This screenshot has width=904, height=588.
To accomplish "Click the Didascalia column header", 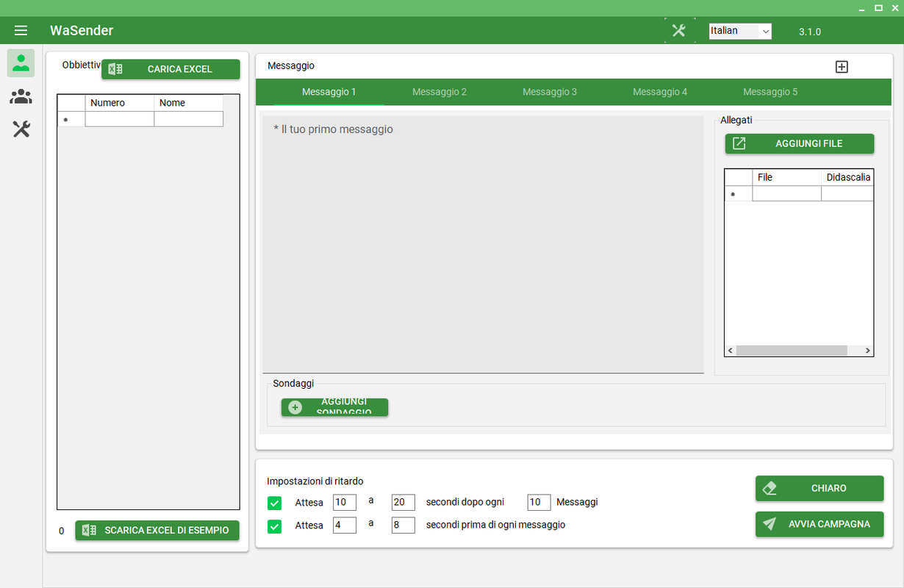I will tap(847, 177).
